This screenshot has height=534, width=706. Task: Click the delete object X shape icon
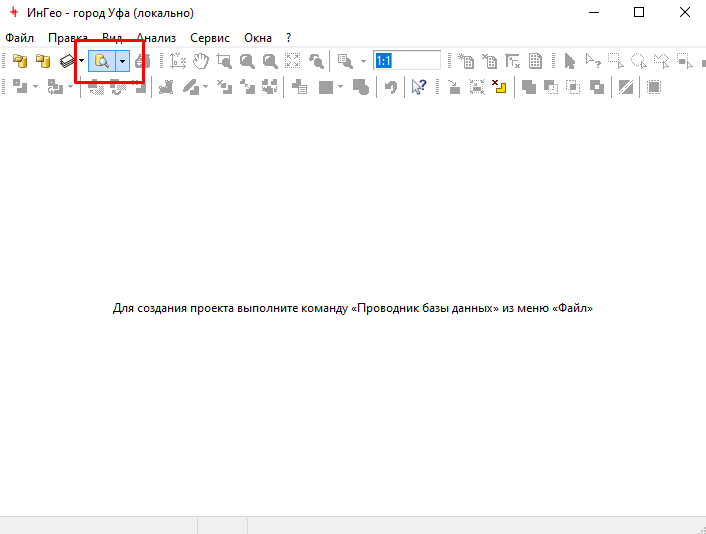(x=224, y=87)
